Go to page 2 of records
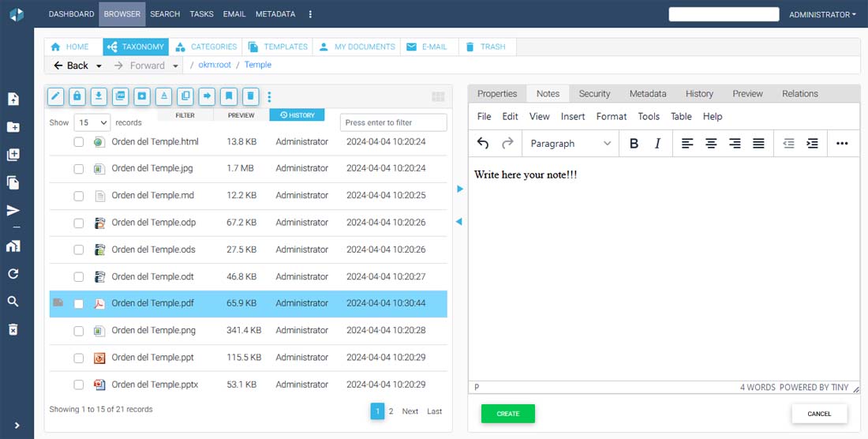868x439 pixels. (391, 411)
